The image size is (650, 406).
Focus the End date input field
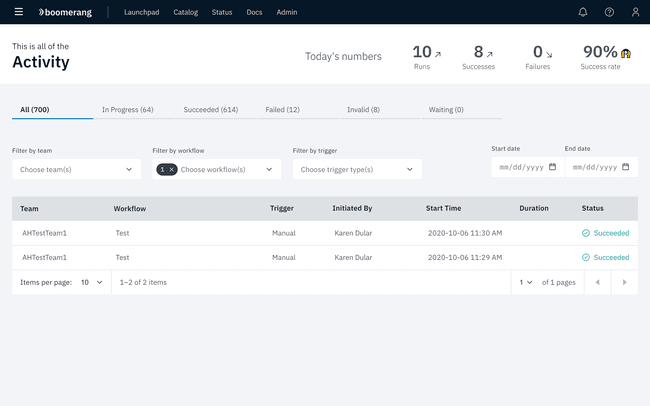(x=601, y=167)
